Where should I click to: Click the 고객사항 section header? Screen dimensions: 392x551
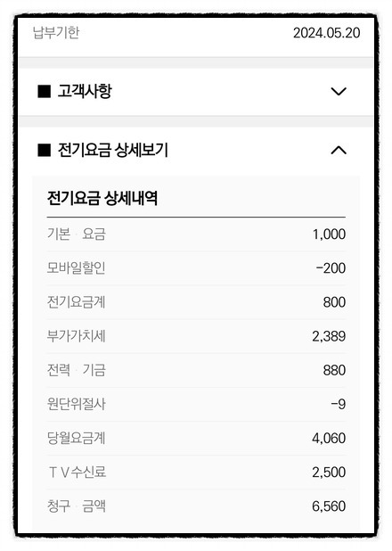[x=196, y=92]
